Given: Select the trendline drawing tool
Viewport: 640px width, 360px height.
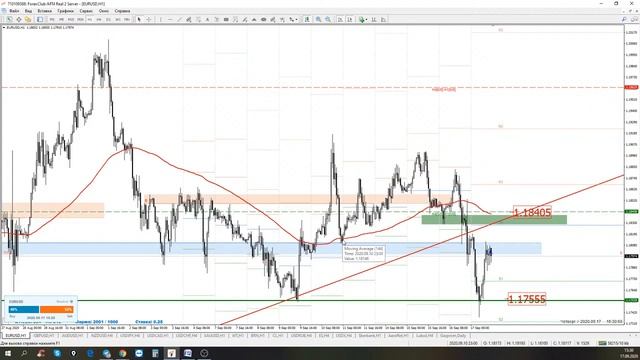Looking at the screenshot, I should pyautogui.click(x=179, y=20).
